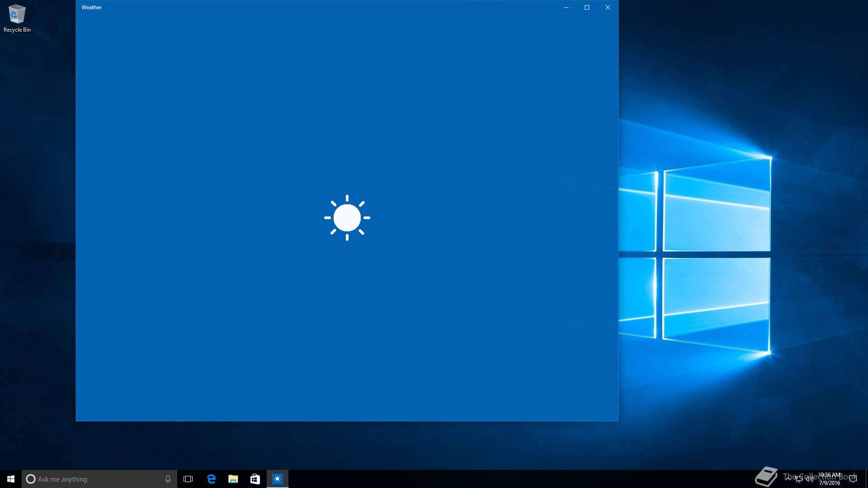The width and height of the screenshot is (868, 488).
Task: Open Task View from the taskbar
Action: [x=188, y=479]
